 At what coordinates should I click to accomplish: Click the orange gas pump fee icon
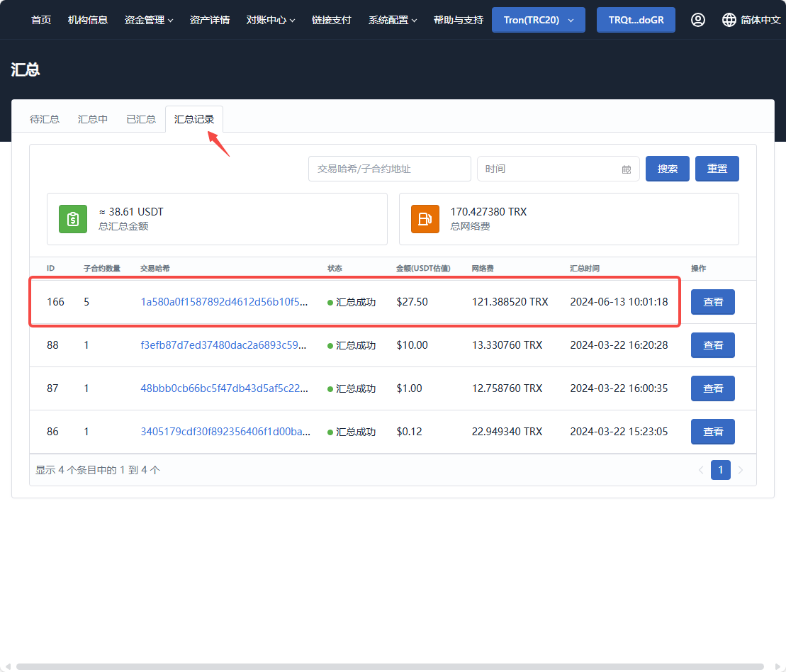point(425,219)
